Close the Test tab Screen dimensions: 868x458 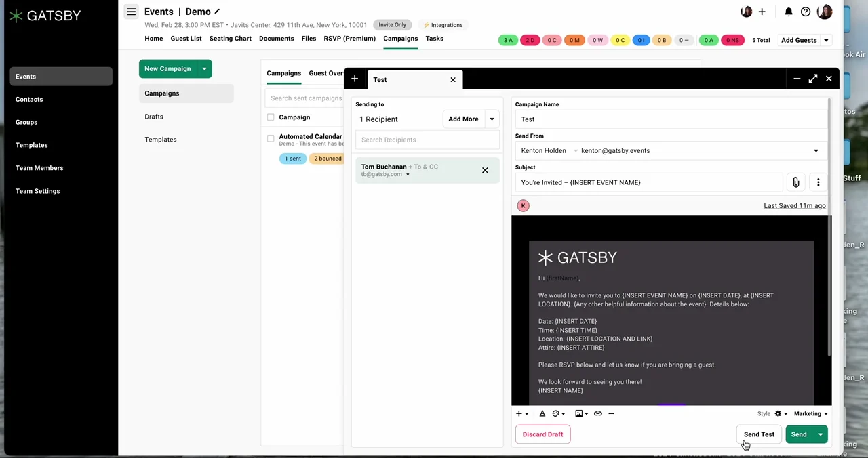pyautogui.click(x=453, y=79)
